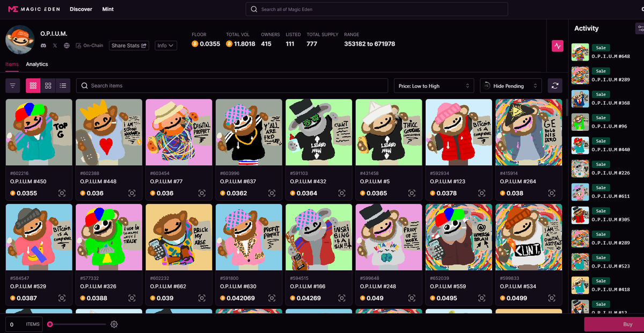Switch to the small dense grid view

point(33,85)
